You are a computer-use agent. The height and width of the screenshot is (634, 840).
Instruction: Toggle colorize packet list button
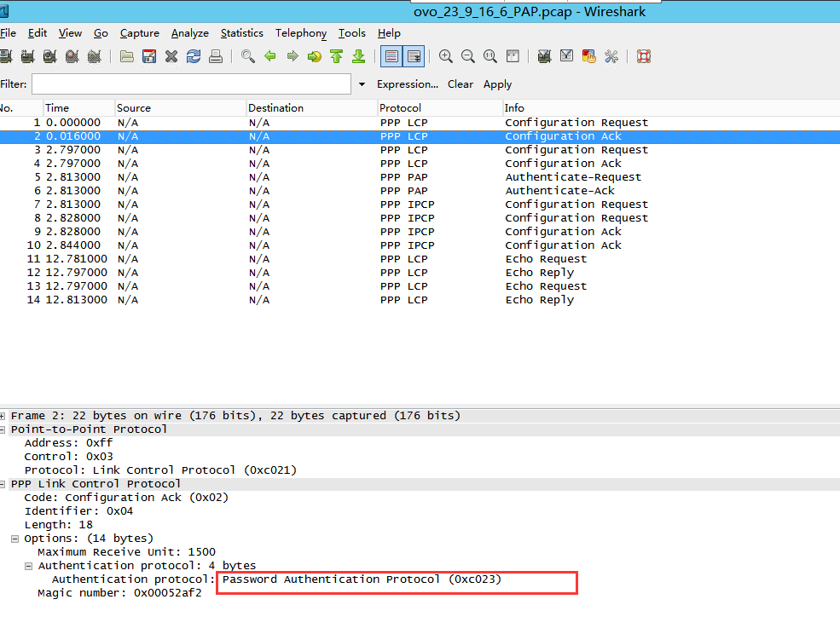click(x=391, y=56)
